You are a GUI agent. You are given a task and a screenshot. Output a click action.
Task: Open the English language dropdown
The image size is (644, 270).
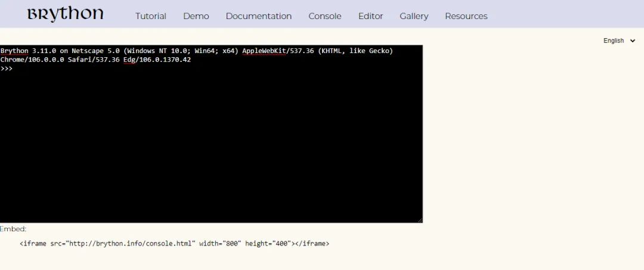tap(619, 41)
